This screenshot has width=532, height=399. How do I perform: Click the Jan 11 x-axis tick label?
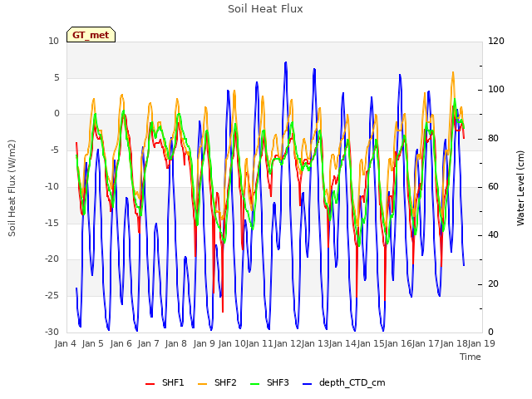(259, 343)
